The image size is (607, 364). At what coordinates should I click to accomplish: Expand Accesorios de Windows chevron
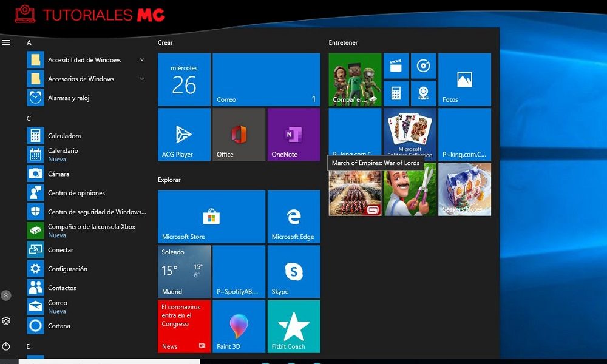tap(141, 79)
